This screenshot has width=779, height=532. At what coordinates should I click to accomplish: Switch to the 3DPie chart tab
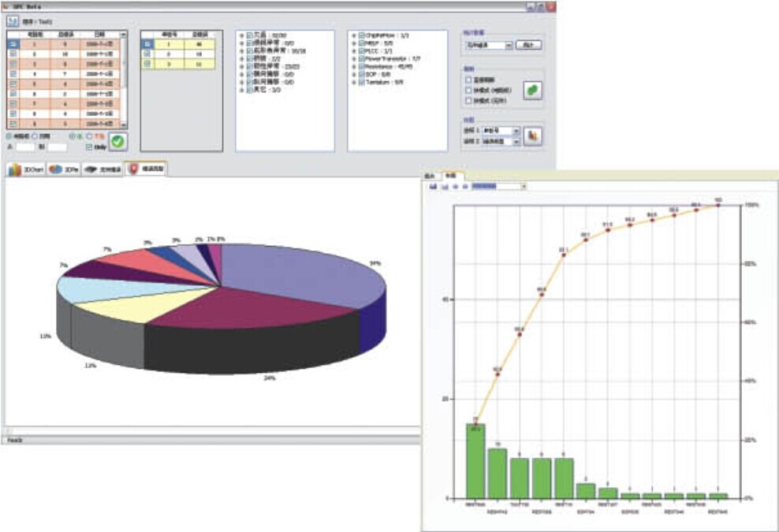(63, 169)
